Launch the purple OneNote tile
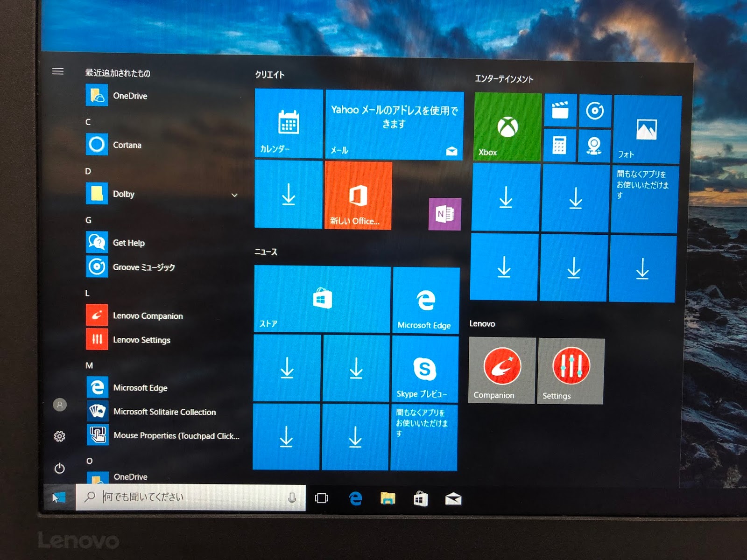Viewport: 747px width, 560px height. coord(445,214)
